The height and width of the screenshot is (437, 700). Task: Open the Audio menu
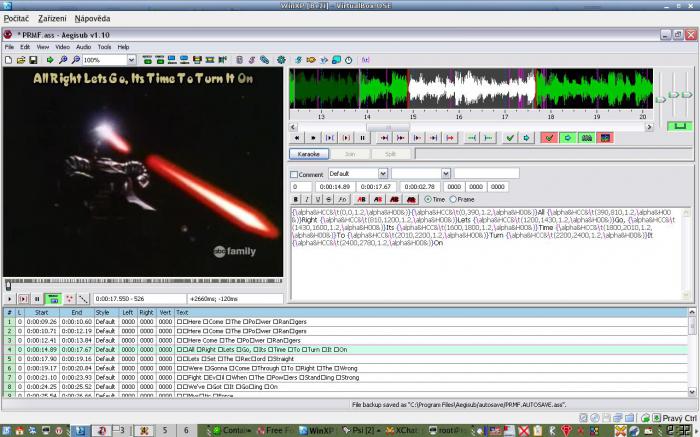tap(83, 47)
